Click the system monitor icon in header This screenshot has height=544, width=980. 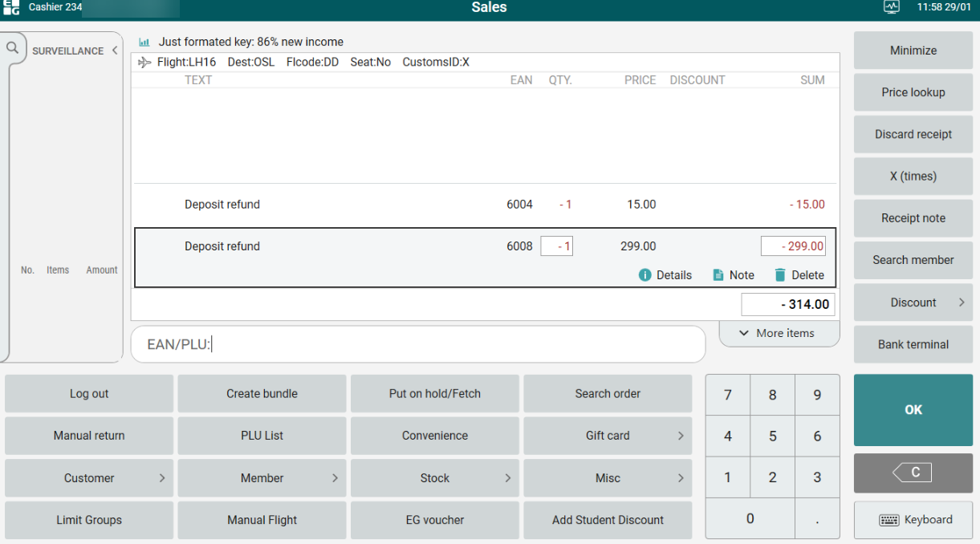[x=892, y=7]
